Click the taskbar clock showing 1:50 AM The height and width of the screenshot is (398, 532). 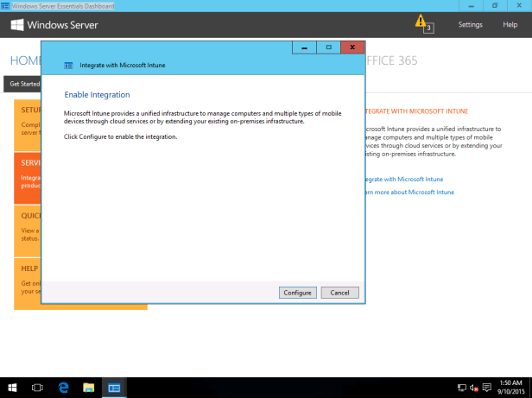[510, 388]
